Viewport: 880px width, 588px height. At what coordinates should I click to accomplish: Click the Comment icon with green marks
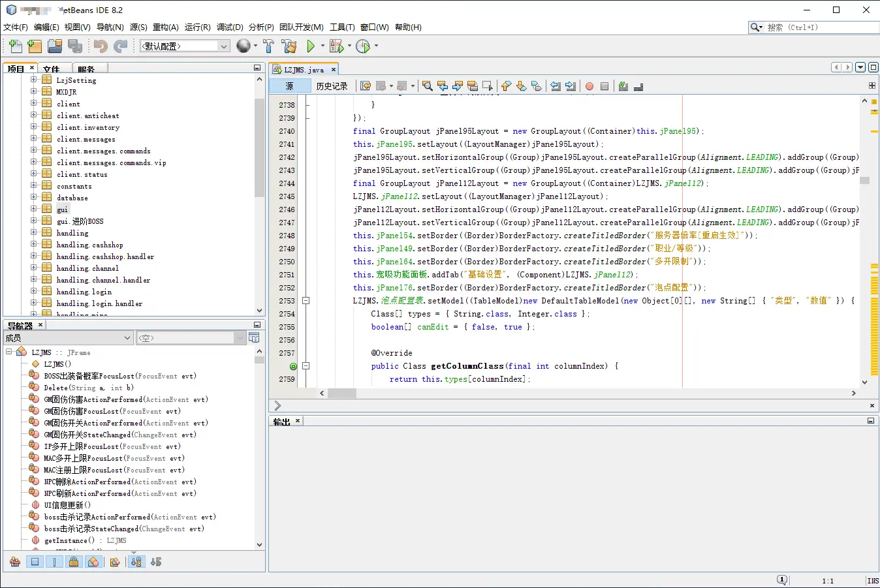(x=623, y=86)
